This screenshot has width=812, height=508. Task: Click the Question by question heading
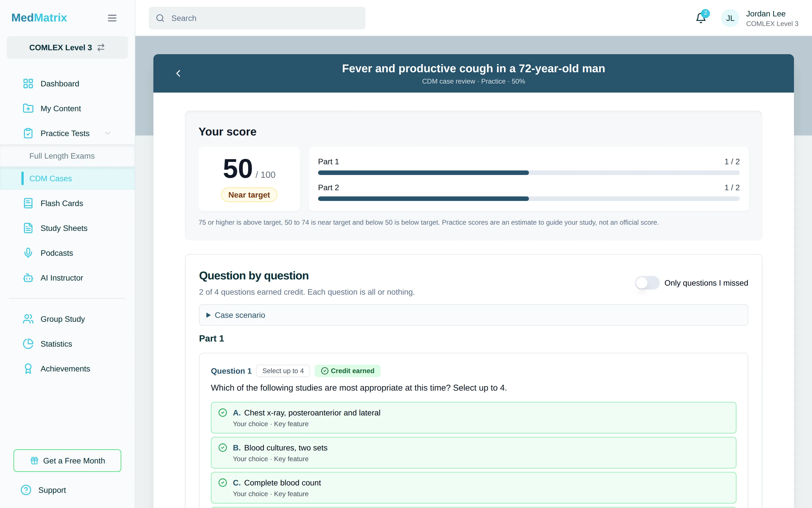coord(254,275)
